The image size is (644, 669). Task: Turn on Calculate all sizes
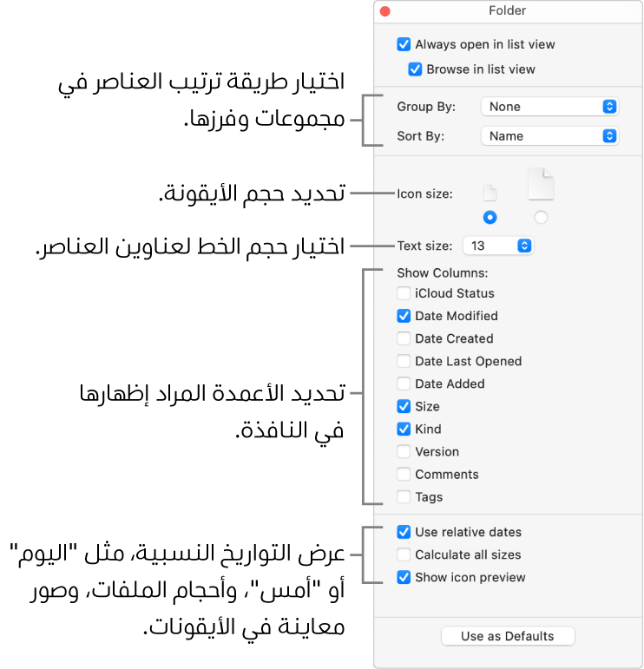pos(404,554)
